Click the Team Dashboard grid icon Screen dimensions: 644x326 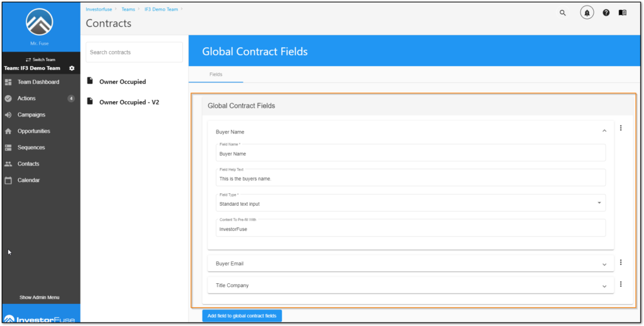coord(8,82)
